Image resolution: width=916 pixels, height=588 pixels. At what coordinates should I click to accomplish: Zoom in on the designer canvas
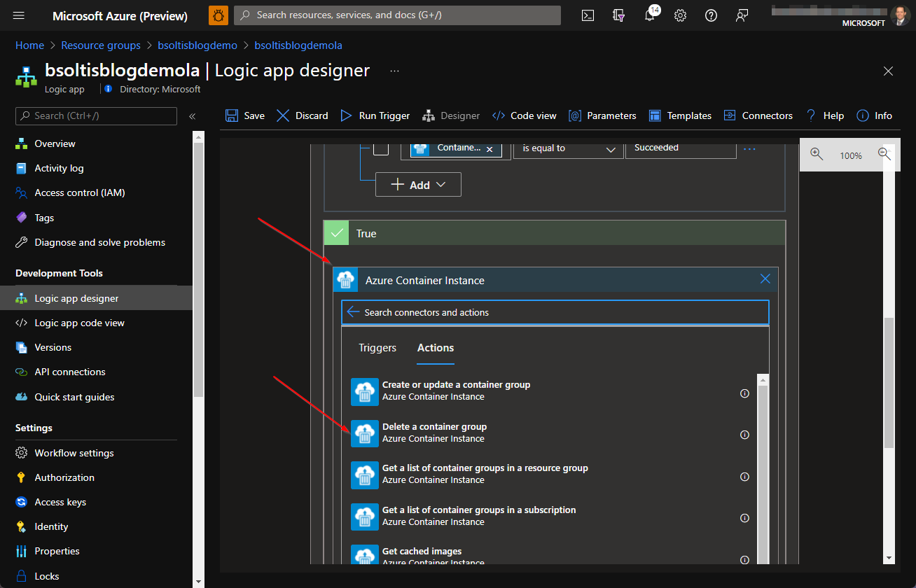coord(817,155)
